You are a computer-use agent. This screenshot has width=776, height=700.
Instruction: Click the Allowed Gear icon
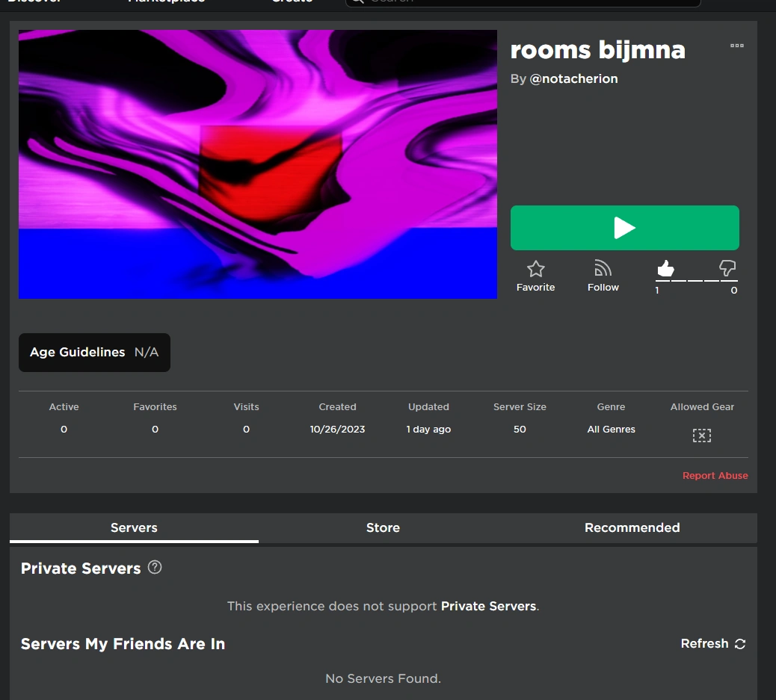point(701,435)
